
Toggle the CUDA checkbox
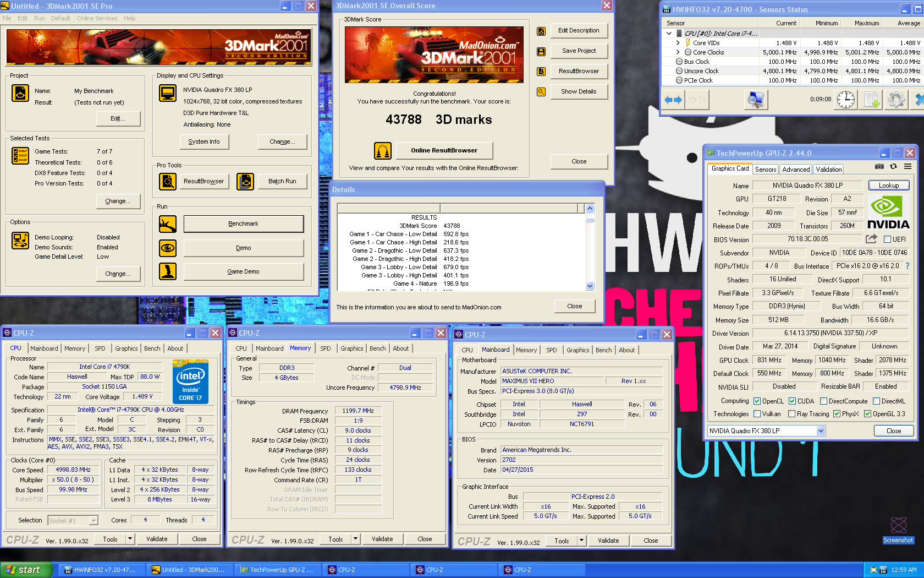793,401
